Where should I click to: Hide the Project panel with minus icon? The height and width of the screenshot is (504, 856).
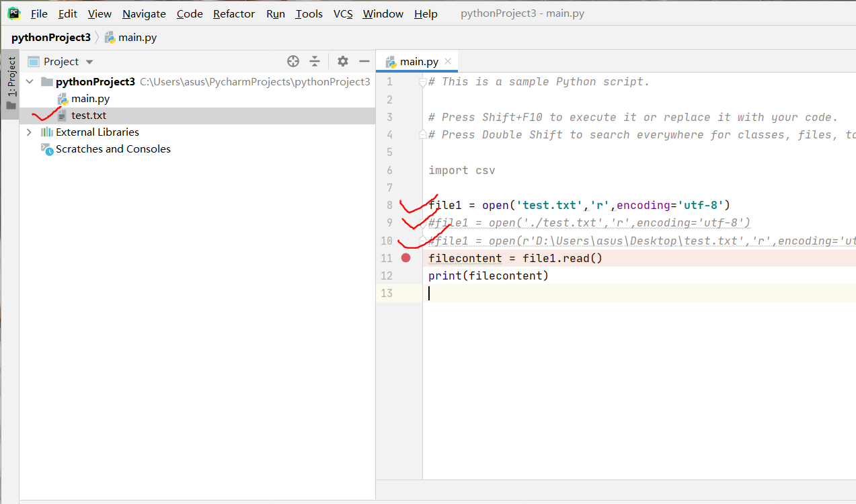point(364,61)
